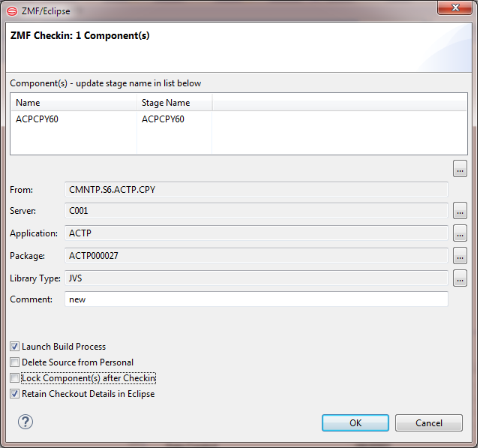Click the Library Type field showing JVS
This screenshot has height=448, width=480.
[256, 278]
